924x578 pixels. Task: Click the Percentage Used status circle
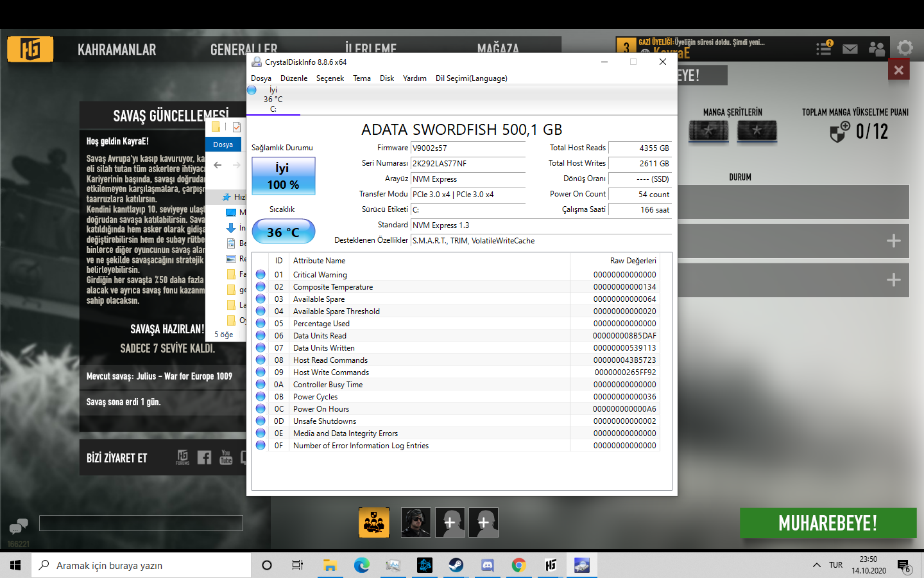261,323
